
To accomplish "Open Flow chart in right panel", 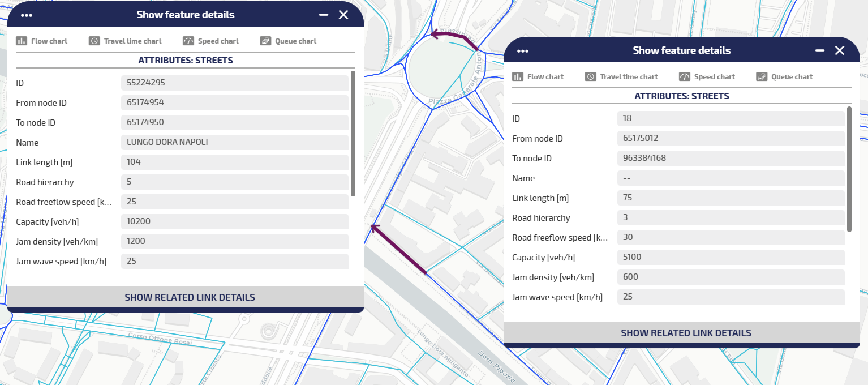I will point(539,77).
